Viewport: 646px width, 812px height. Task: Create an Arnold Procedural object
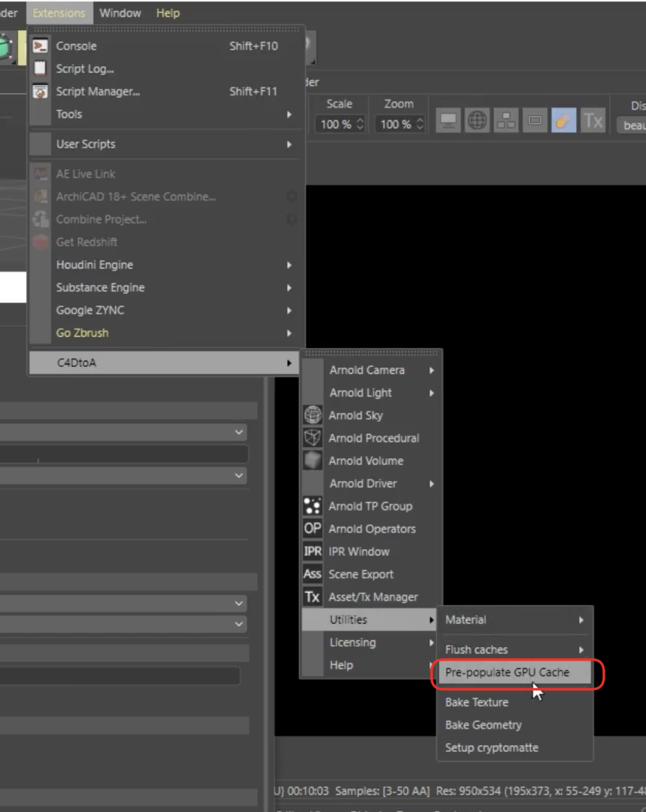coord(371,438)
